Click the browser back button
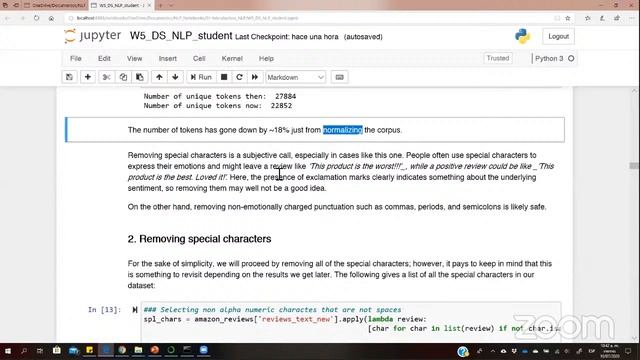 [8, 18]
